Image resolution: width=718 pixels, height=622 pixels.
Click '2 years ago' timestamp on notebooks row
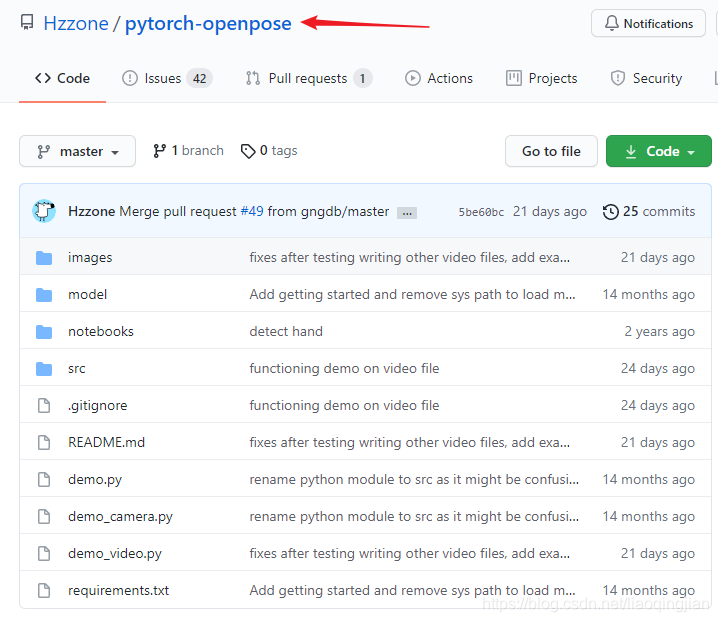coord(660,331)
